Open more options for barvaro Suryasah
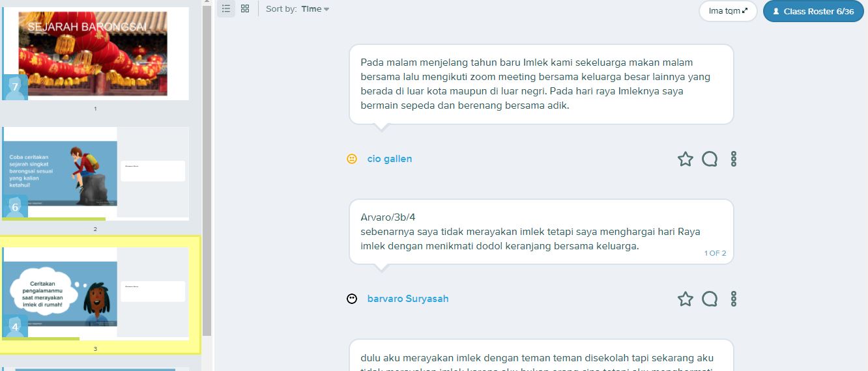This screenshot has height=371, width=868. point(734,299)
